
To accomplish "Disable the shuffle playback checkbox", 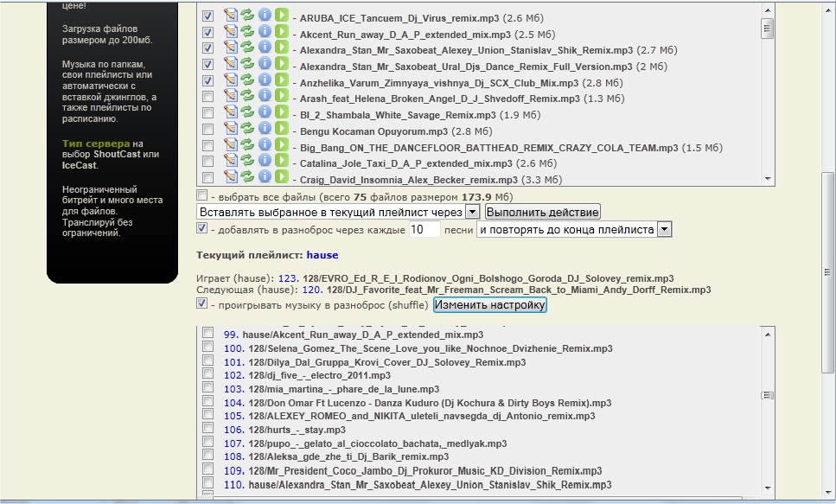I will (202, 305).
